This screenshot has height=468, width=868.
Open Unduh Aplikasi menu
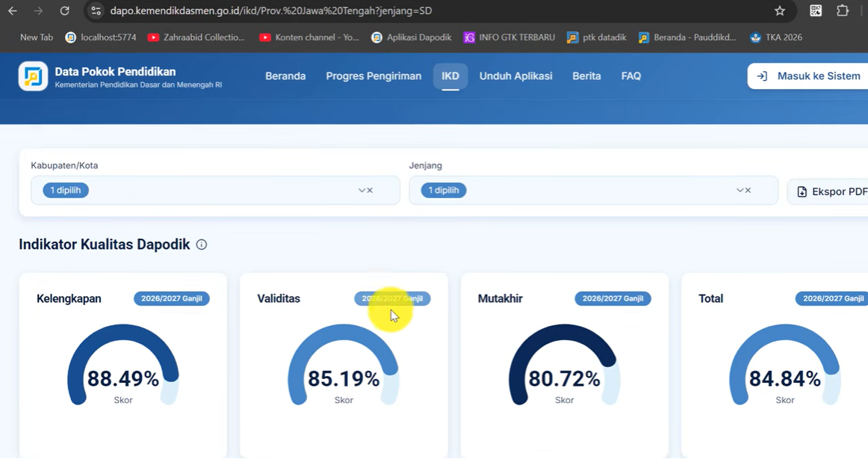(x=516, y=76)
